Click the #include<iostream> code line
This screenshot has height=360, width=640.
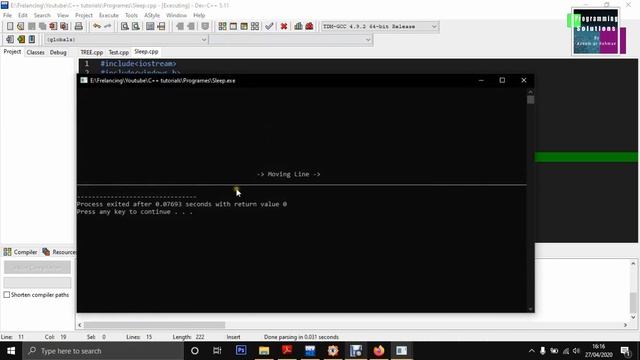(x=138, y=64)
